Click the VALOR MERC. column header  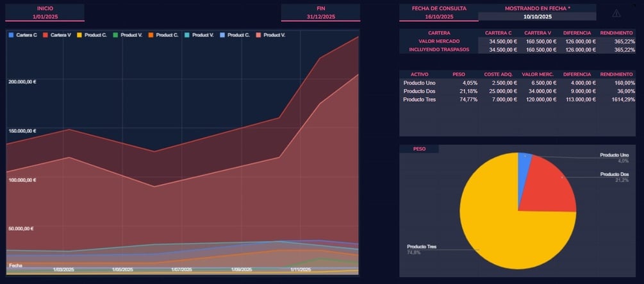pyautogui.click(x=538, y=74)
